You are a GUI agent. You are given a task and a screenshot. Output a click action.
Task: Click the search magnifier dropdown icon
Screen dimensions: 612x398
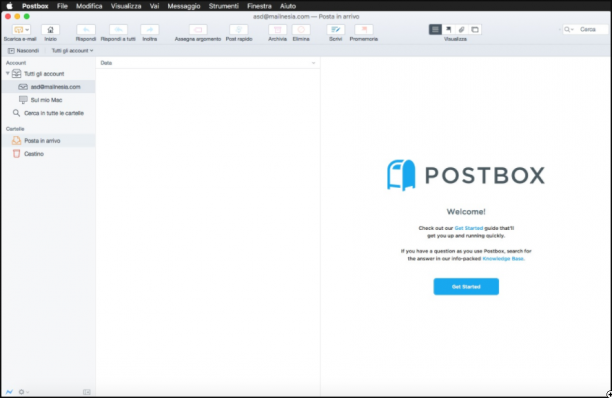(x=569, y=30)
